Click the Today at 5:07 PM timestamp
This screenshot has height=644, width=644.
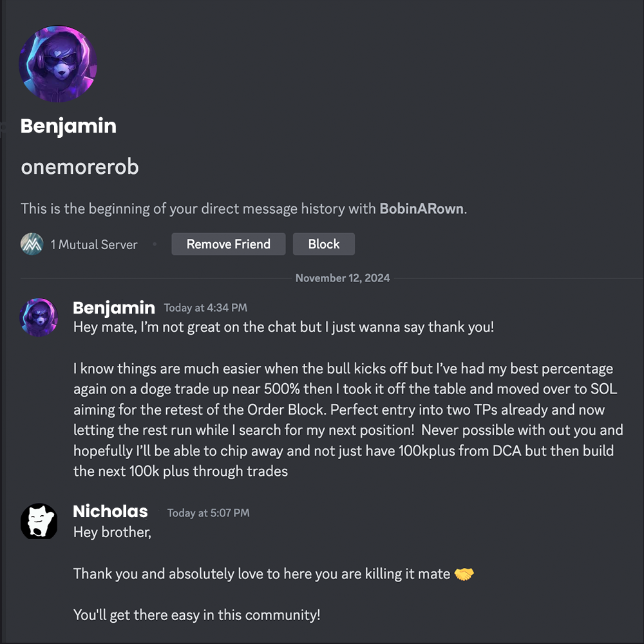click(x=208, y=513)
